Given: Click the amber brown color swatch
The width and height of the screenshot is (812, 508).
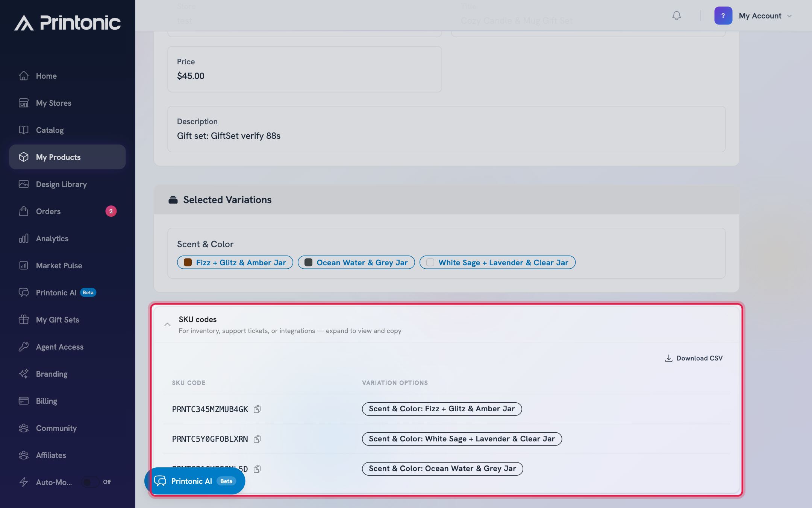Looking at the screenshot, I should pos(188,262).
